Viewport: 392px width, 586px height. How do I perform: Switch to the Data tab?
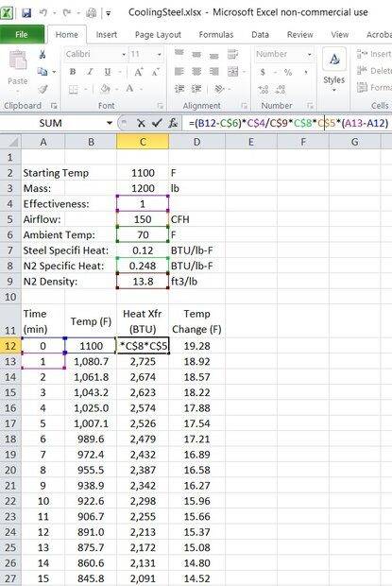click(x=260, y=35)
